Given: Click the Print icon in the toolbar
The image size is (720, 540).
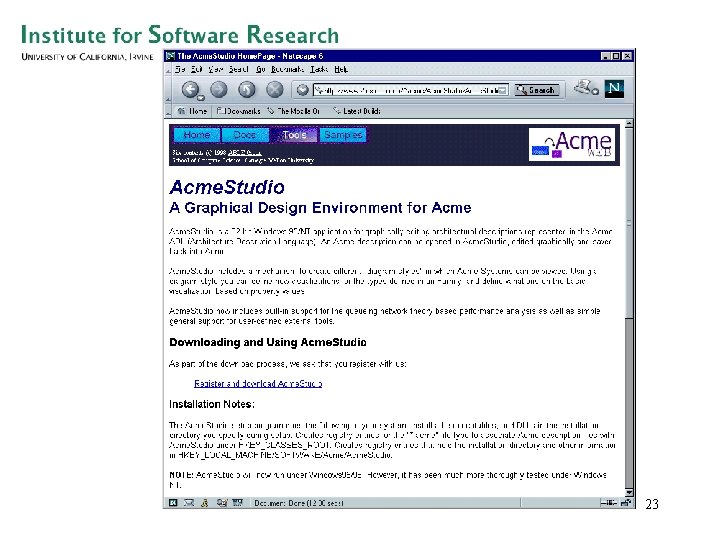Looking at the screenshot, I should pos(583,86).
